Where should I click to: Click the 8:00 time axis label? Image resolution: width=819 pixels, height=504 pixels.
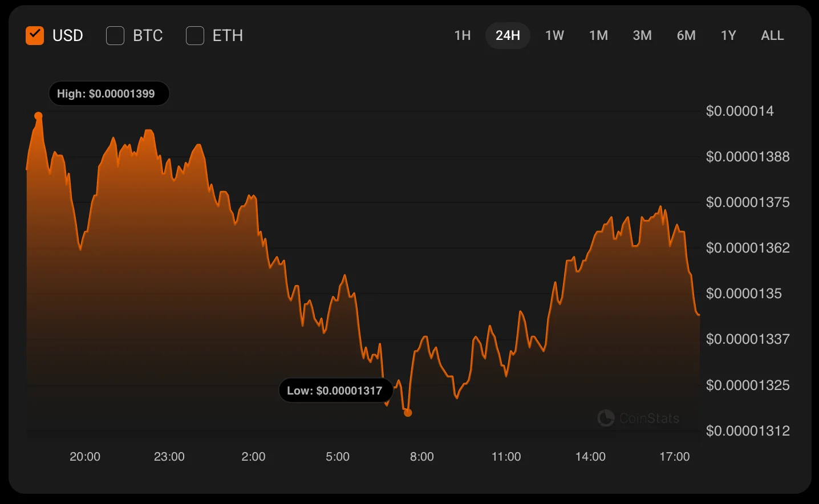pyautogui.click(x=422, y=457)
